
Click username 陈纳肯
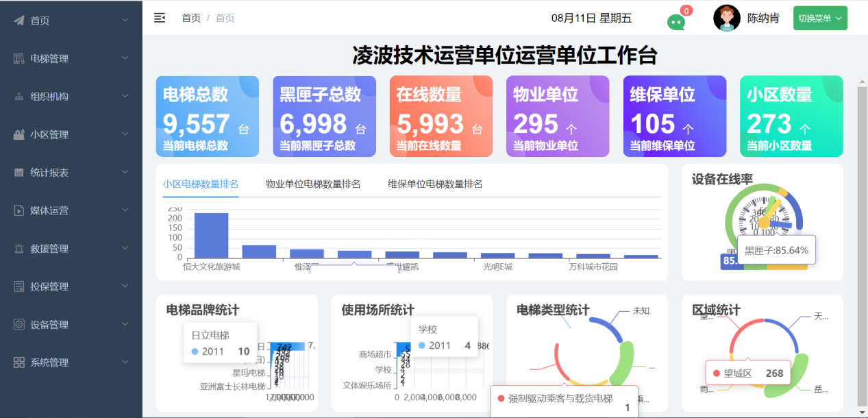763,19
